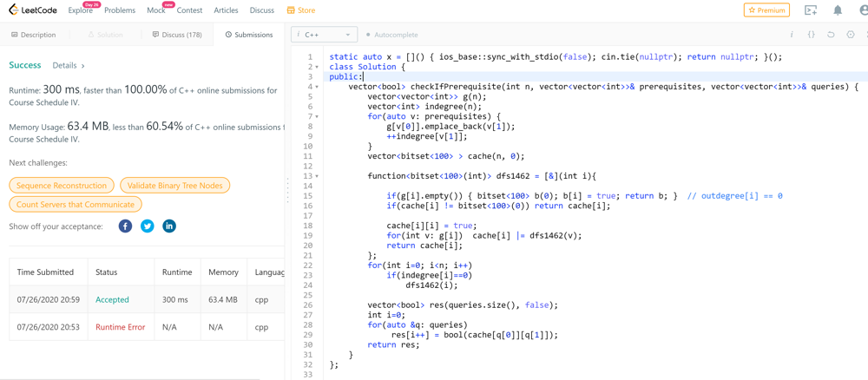The image size is (868, 380).
Task: Share acceptance on Twitter
Action: pos(148,226)
